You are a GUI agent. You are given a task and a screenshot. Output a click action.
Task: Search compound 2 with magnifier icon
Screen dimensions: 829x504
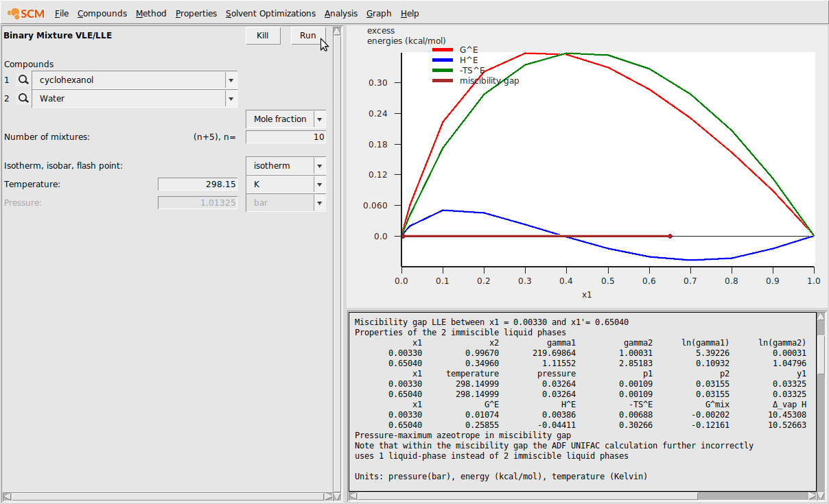click(24, 99)
